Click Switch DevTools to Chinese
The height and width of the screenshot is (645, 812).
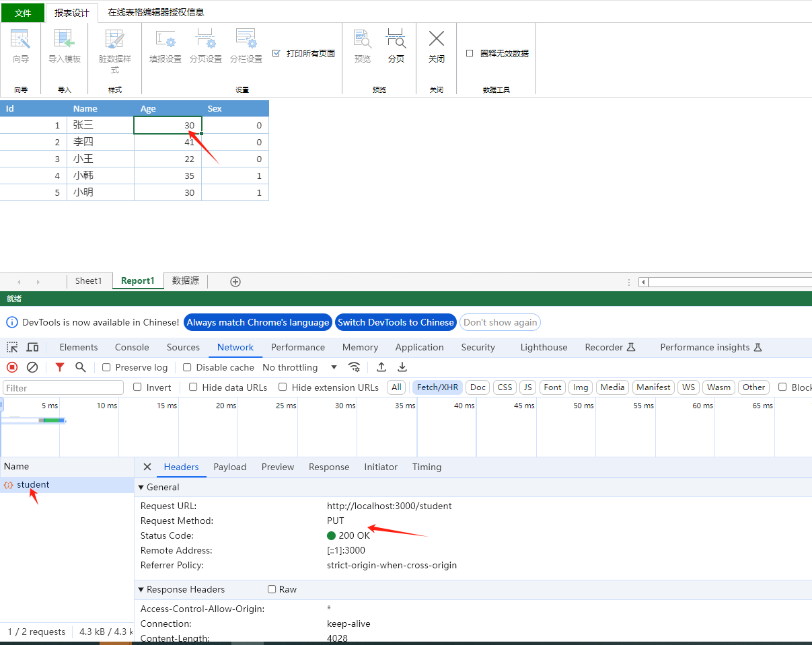tap(396, 322)
